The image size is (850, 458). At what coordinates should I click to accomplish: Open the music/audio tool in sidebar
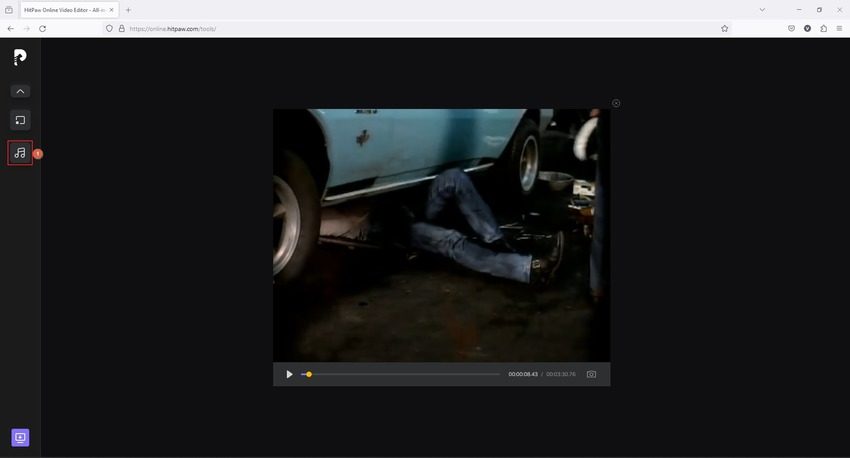point(20,153)
